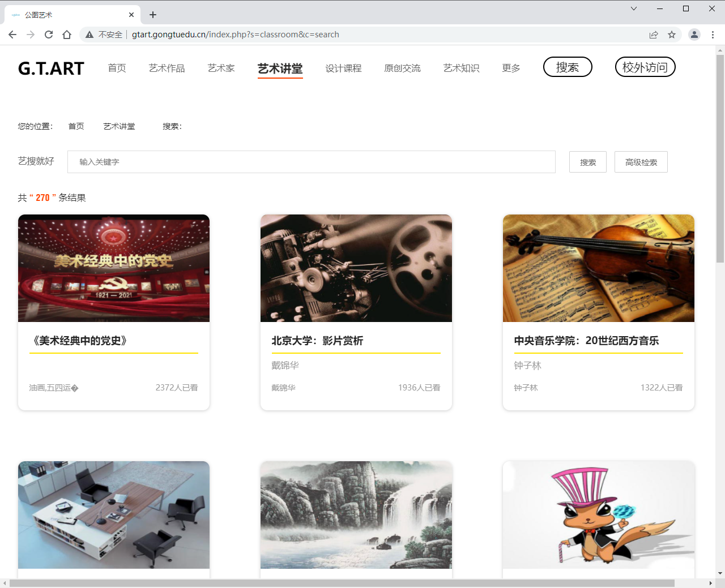Click the horizontal scrollbar thumb

click(x=342, y=583)
